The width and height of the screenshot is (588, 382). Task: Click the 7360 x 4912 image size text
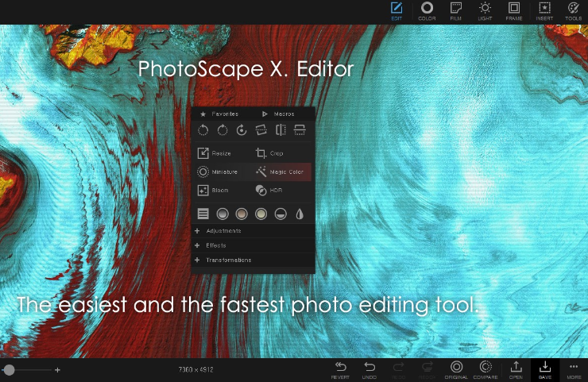195,369
